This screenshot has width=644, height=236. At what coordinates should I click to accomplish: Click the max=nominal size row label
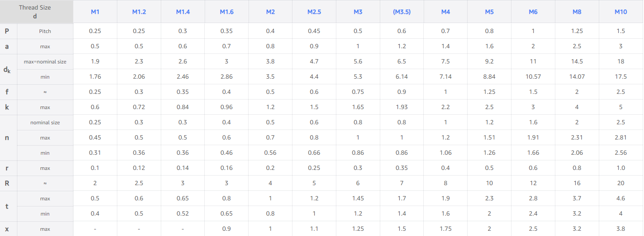(45, 62)
